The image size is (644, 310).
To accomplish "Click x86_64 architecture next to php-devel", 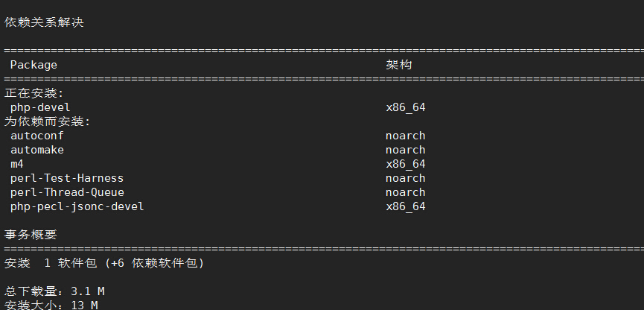I will 405,108.
